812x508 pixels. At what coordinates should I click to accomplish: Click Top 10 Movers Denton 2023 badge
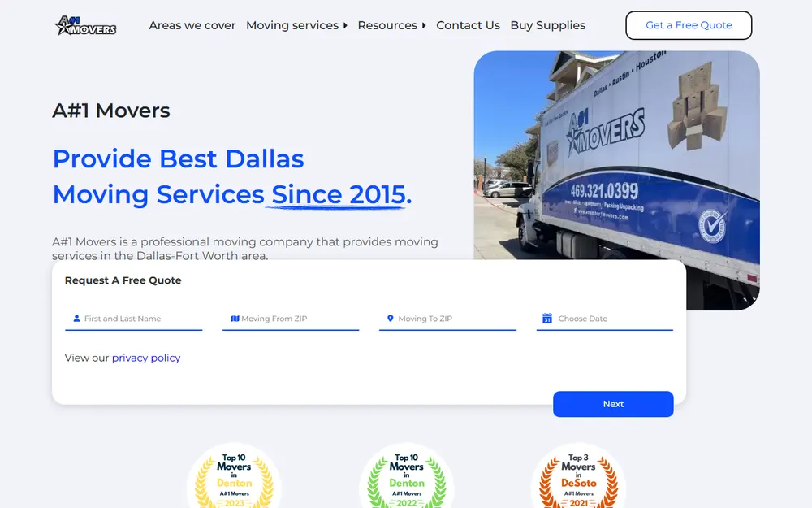coord(234,475)
